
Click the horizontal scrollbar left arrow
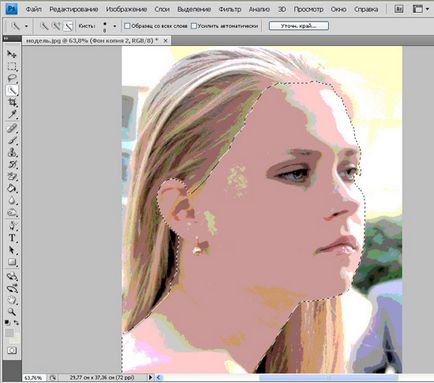click(x=159, y=377)
